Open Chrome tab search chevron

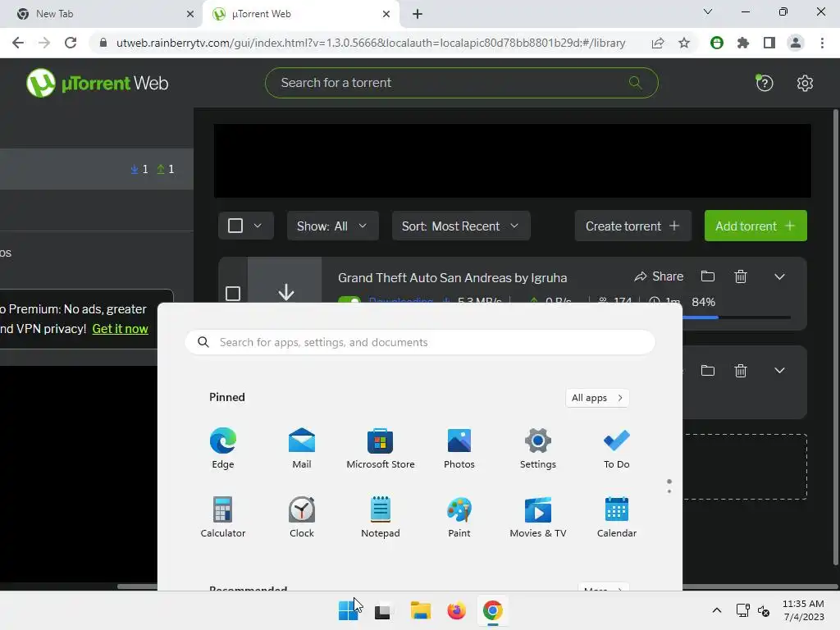(x=708, y=11)
